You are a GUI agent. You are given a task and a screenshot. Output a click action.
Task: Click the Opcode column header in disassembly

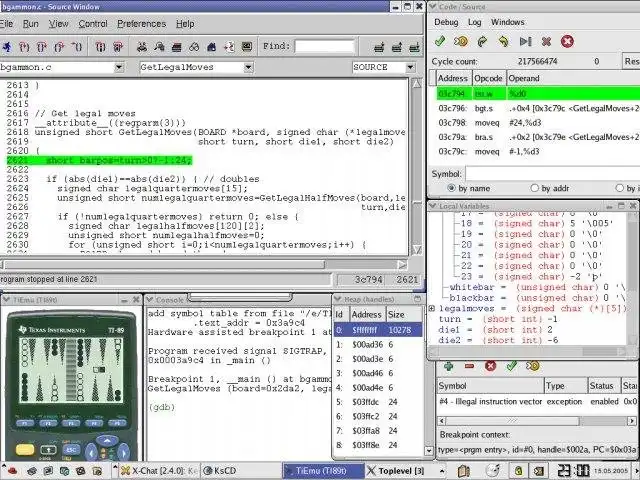[x=488, y=78]
